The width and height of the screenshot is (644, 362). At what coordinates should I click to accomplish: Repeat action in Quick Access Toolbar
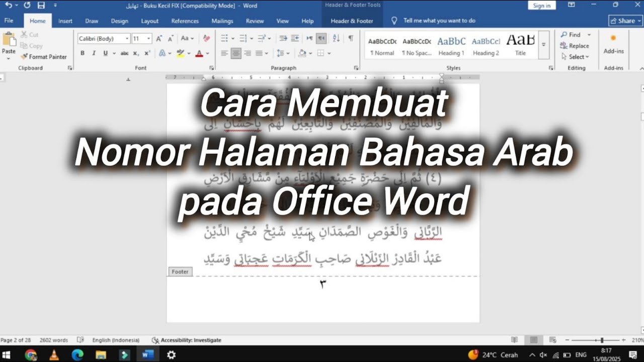click(27, 6)
